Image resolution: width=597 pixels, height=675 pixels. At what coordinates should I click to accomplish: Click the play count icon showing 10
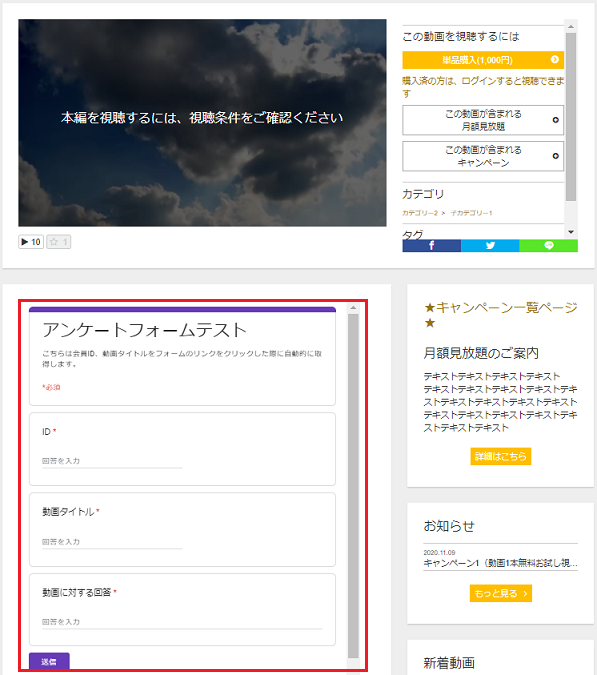pyautogui.click(x=31, y=242)
